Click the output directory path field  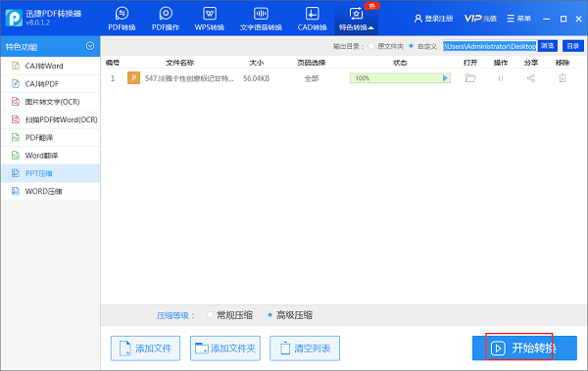coord(490,46)
